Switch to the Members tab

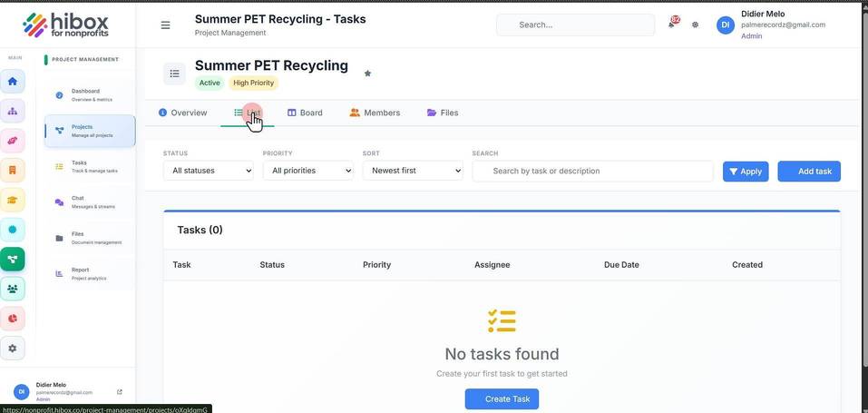(x=375, y=113)
